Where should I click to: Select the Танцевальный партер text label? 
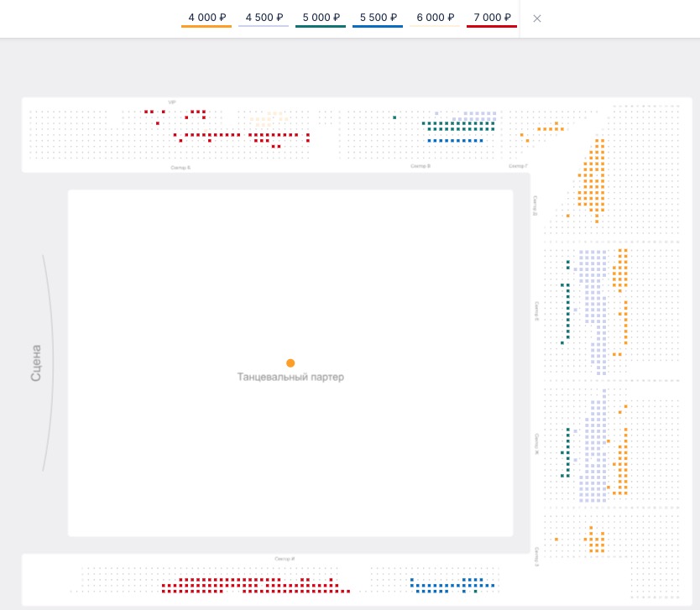[290, 378]
